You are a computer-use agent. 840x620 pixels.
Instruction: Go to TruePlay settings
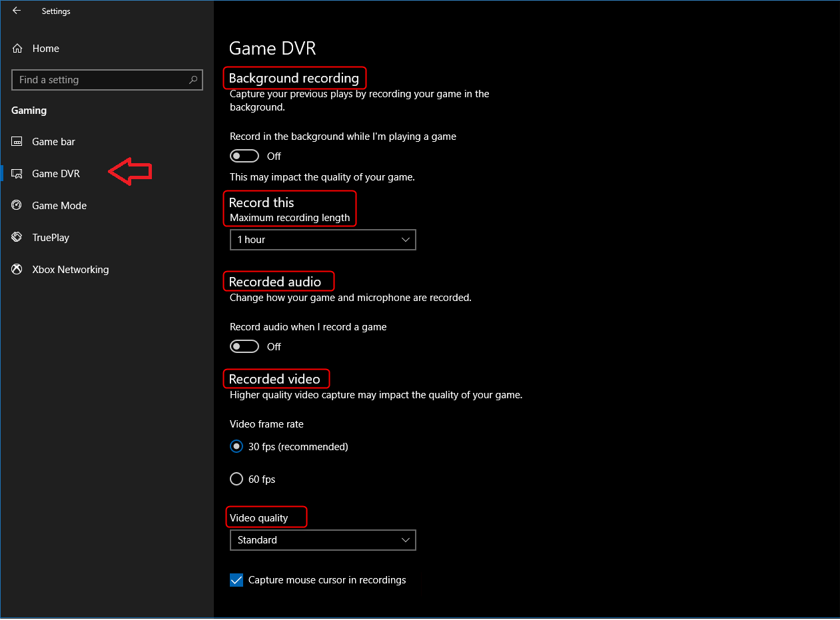51,238
